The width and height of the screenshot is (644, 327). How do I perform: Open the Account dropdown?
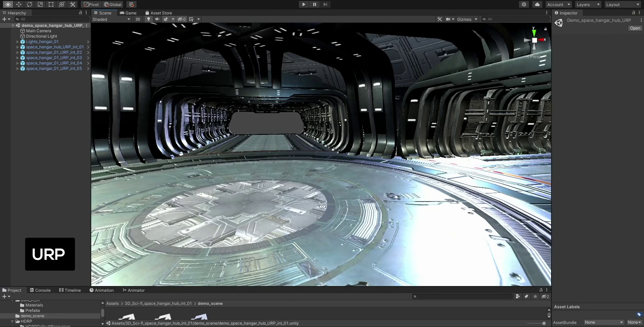click(558, 4)
